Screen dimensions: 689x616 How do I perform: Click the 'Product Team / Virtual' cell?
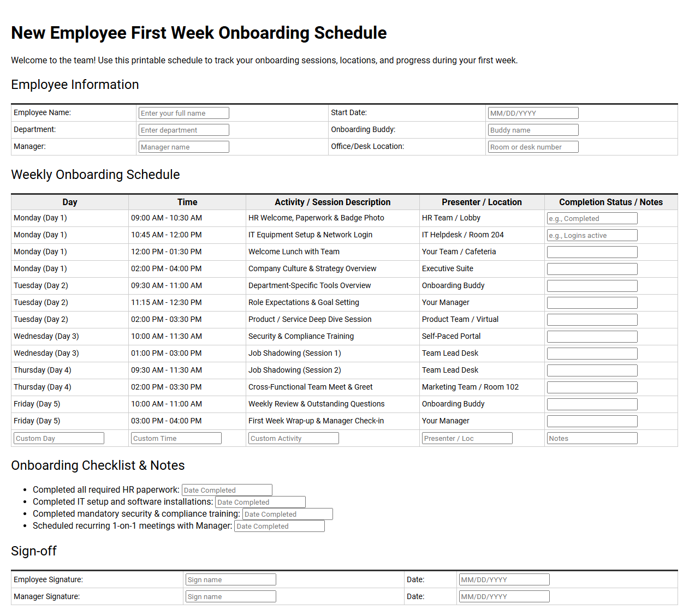point(482,319)
